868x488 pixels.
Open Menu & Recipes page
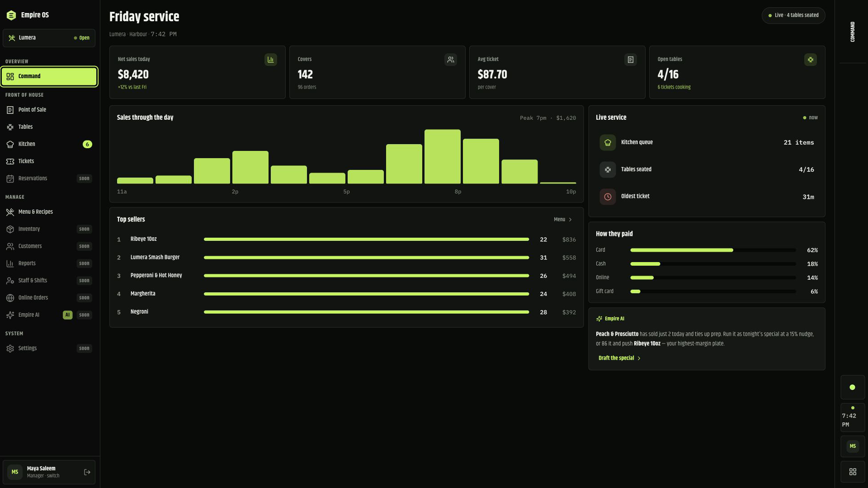click(x=49, y=212)
